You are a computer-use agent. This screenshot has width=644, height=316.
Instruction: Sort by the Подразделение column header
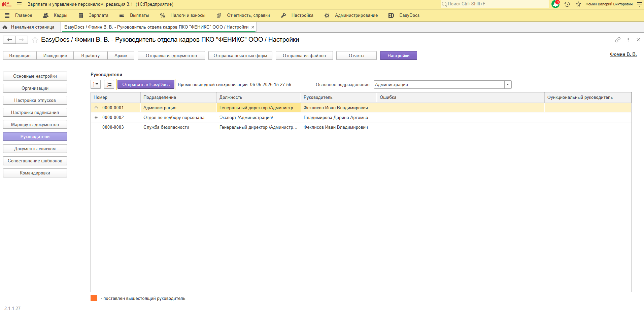(x=178, y=97)
